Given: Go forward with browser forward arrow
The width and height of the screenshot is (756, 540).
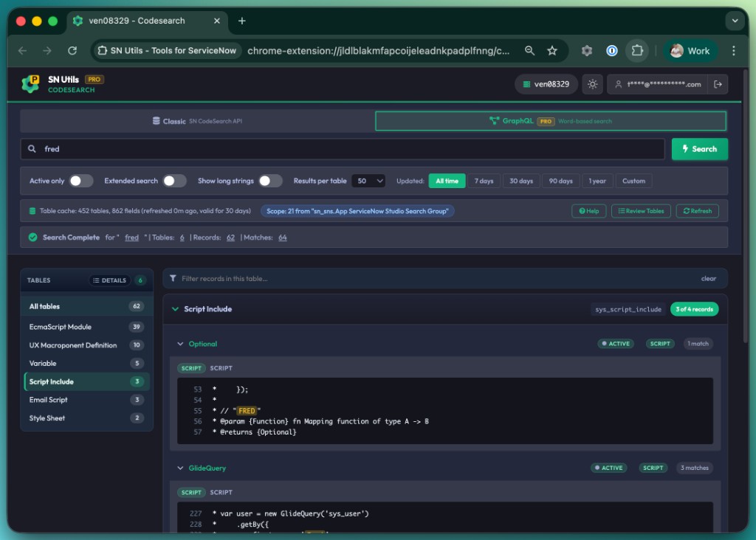Looking at the screenshot, I should (x=47, y=51).
